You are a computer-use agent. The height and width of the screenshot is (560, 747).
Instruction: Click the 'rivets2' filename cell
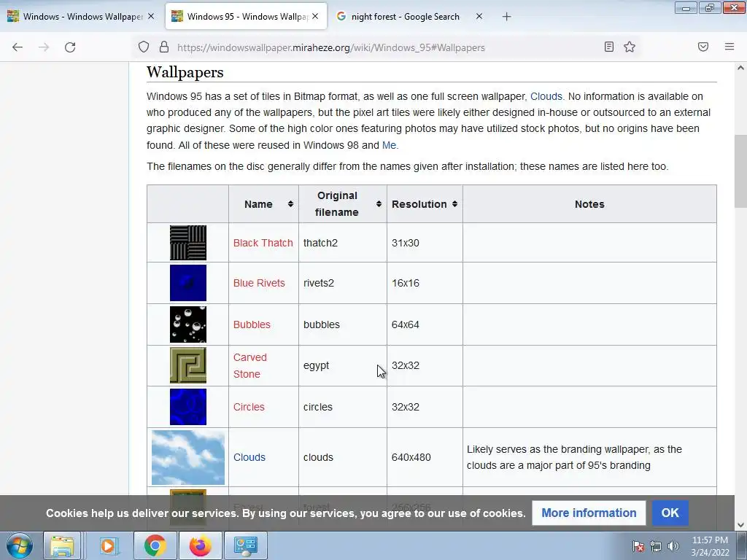(x=343, y=283)
